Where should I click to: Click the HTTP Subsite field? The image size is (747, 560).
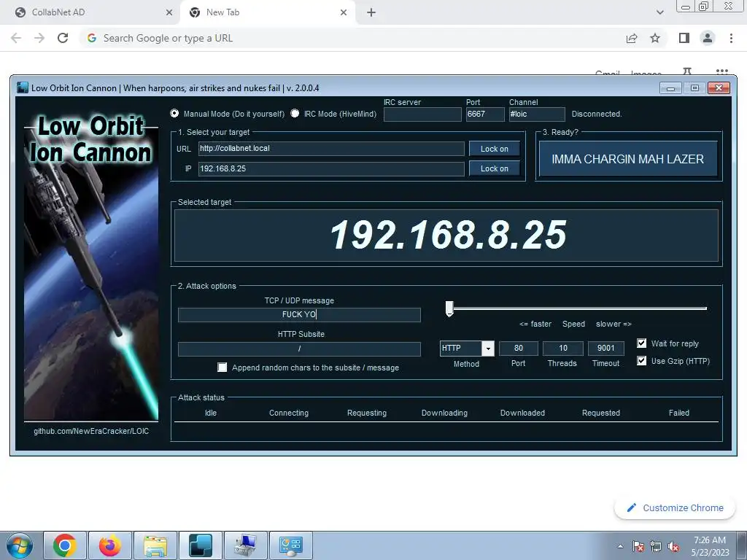299,349
